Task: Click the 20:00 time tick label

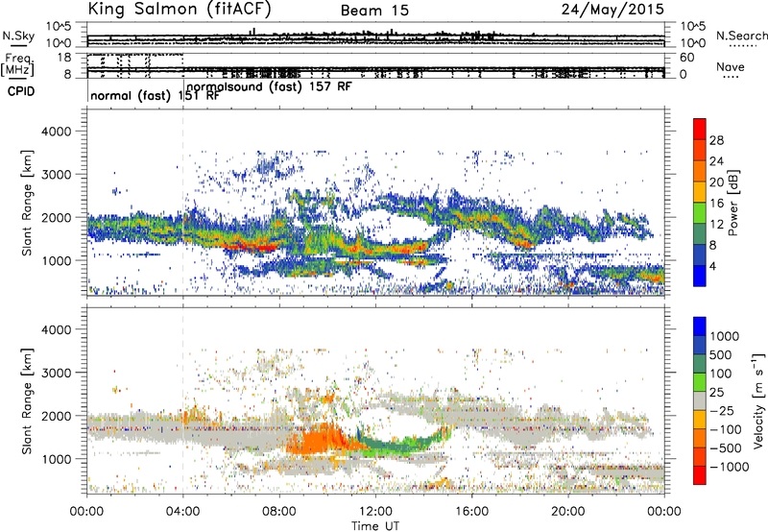Action: pos(567,512)
